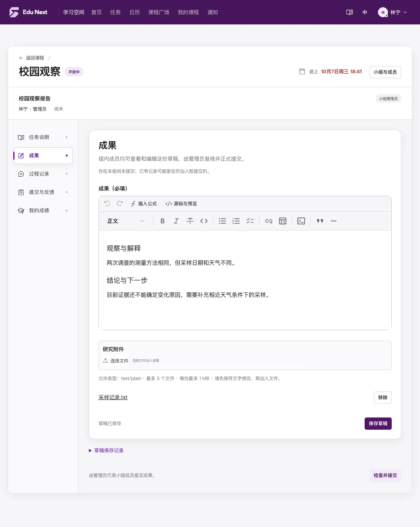Screen dimensions: 420x527
Task: Insert a bulleted list
Action: tap(222, 221)
